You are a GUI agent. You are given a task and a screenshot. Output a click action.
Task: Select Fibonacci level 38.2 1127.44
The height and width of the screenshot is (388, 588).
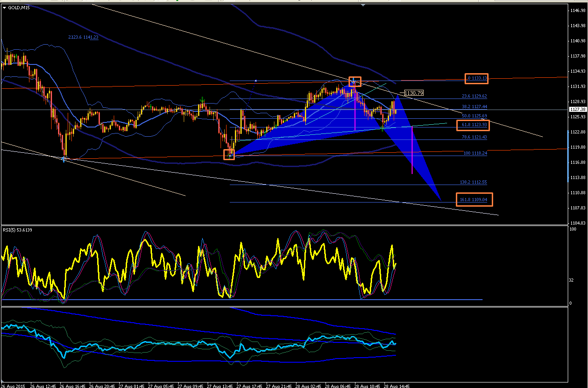474,106
